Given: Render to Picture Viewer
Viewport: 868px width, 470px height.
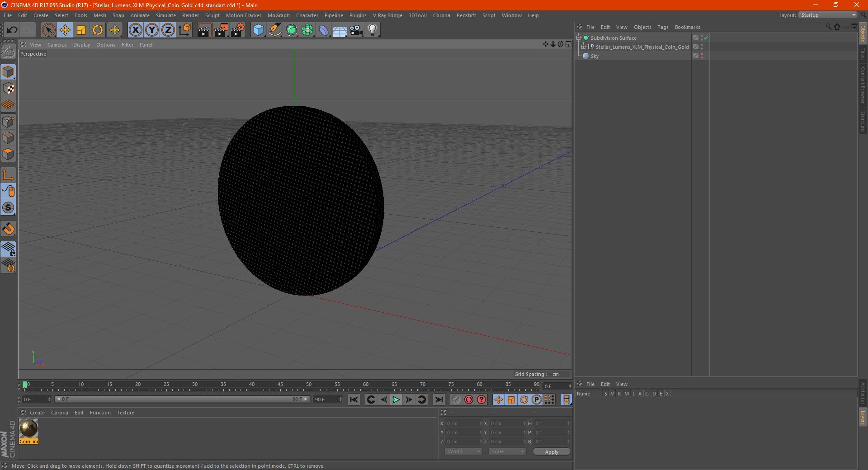Looking at the screenshot, I should (x=221, y=30).
